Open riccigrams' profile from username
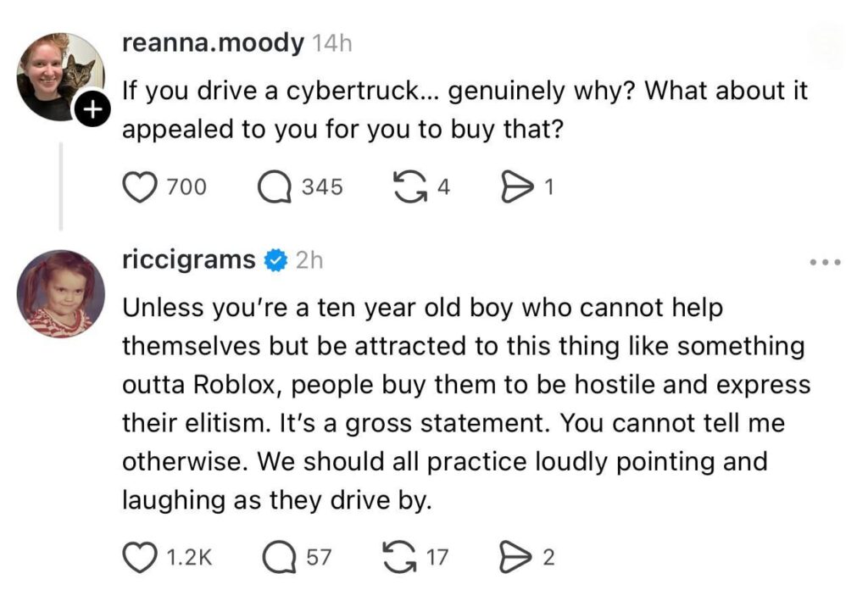Viewport: 868px width, 590px height. tap(189, 259)
